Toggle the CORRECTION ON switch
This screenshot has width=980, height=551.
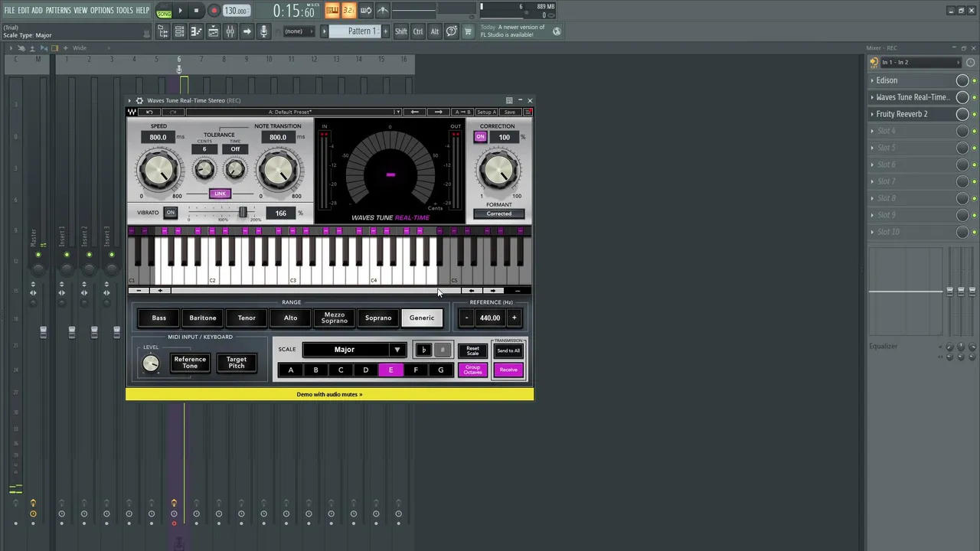(x=480, y=137)
